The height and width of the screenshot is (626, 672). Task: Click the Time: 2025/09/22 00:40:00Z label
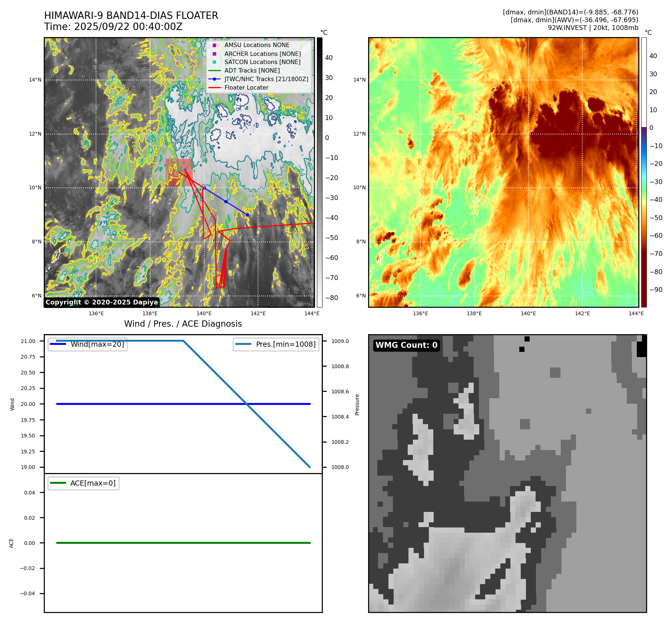click(113, 27)
